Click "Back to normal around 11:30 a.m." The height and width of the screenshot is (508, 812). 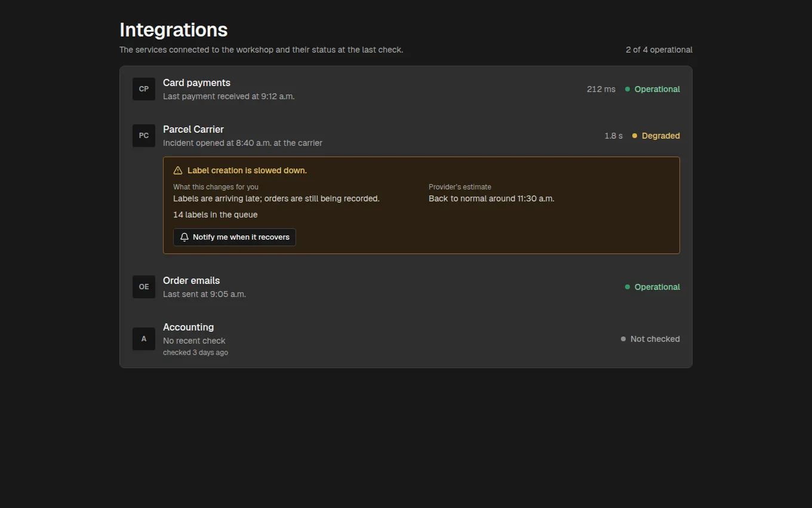491,198
